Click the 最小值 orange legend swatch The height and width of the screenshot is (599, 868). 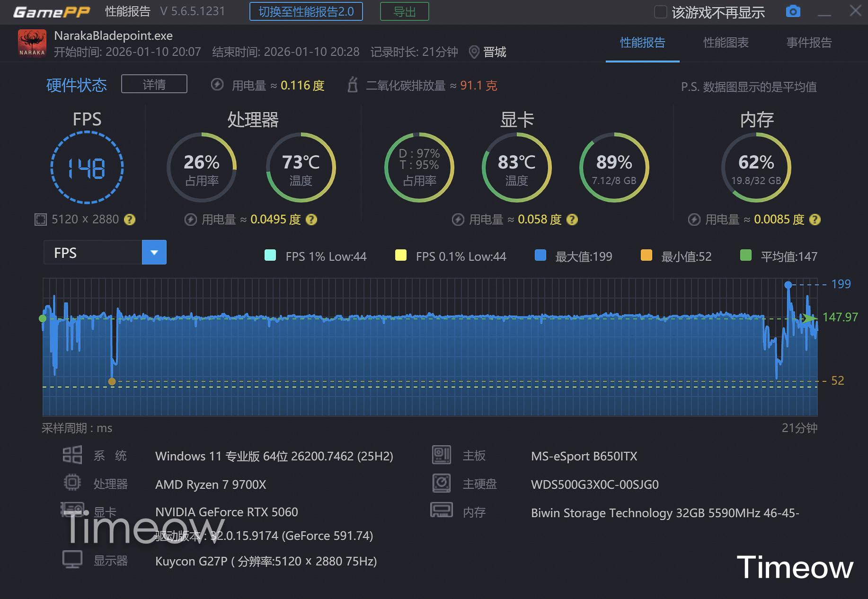647,255
